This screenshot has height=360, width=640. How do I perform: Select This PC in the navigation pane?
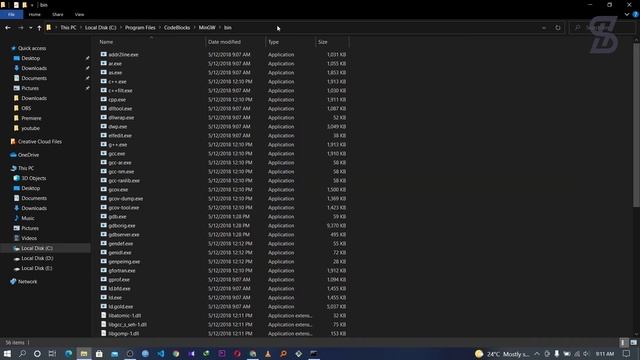point(26,168)
